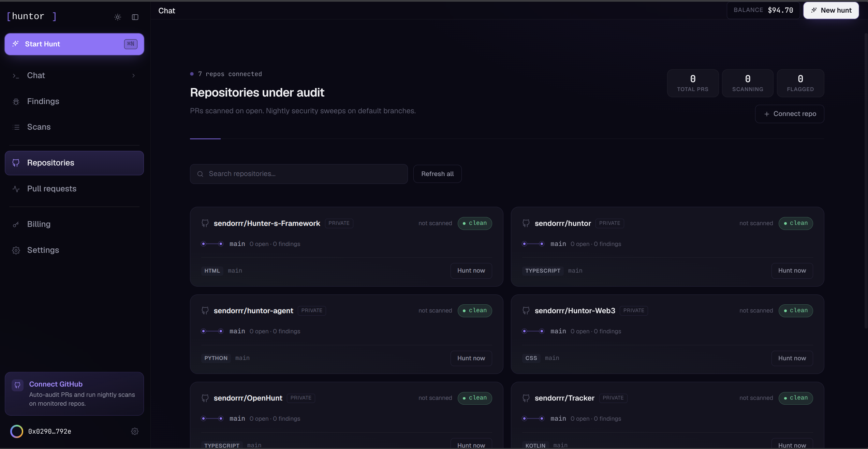Click the Total PRs stat card
Screen dimensions: 868x449
(693, 83)
